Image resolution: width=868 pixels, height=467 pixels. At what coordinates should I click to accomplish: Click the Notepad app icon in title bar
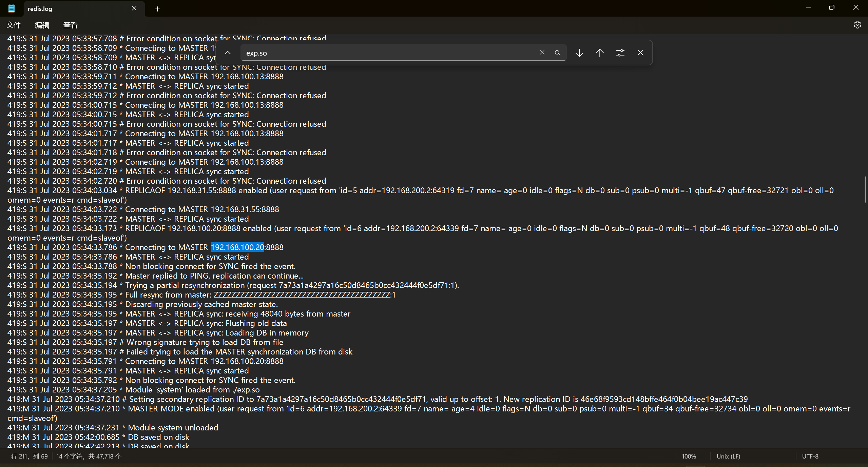click(x=12, y=8)
